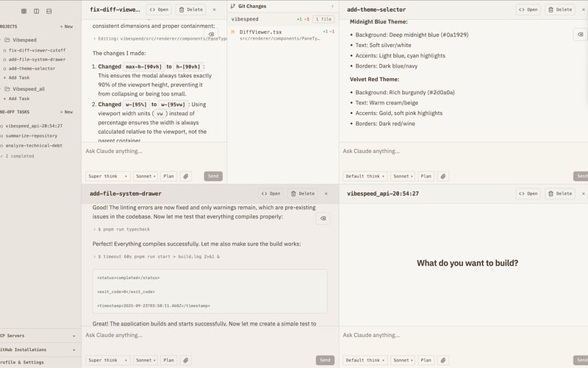Click attachment paperclip in add-file-system-drawer pane
Image resolution: width=588 pixels, height=368 pixels.
coord(186,360)
